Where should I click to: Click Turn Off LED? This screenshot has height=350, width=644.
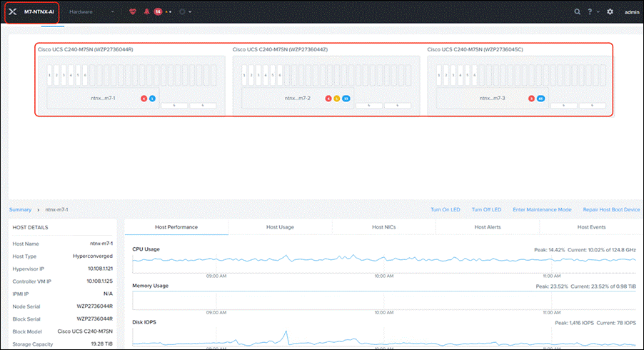point(486,209)
